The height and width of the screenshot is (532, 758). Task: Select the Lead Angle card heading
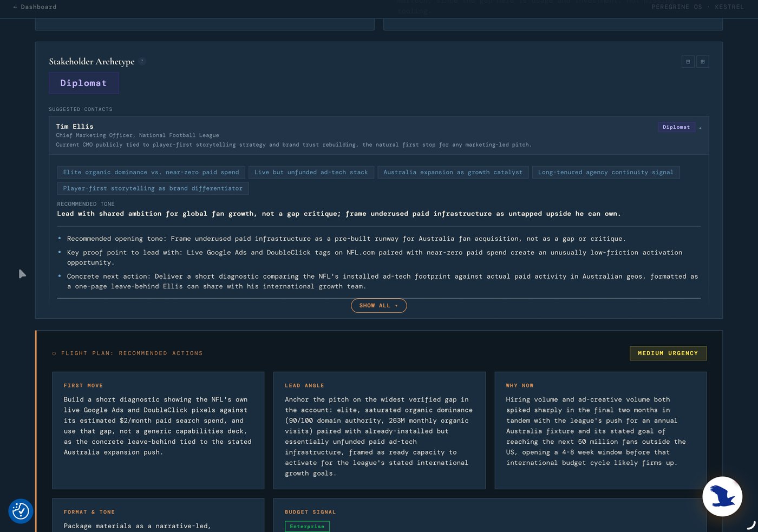tap(305, 386)
